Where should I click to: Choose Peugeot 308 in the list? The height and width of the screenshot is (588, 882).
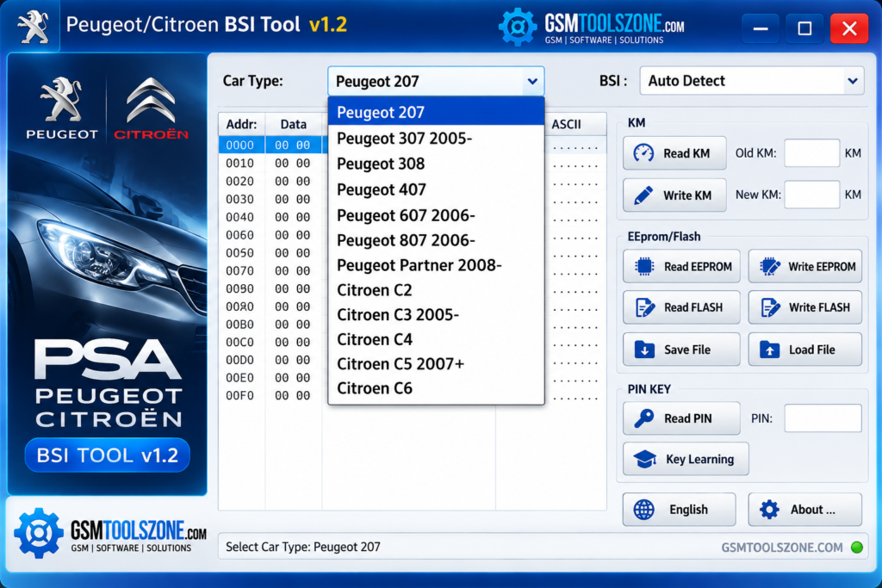[x=436, y=164]
